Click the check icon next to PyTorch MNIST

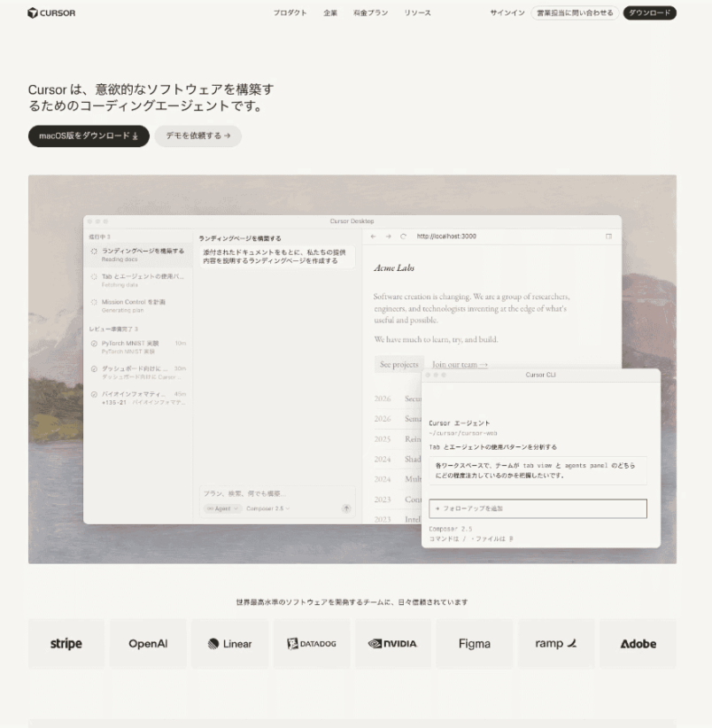click(x=94, y=344)
